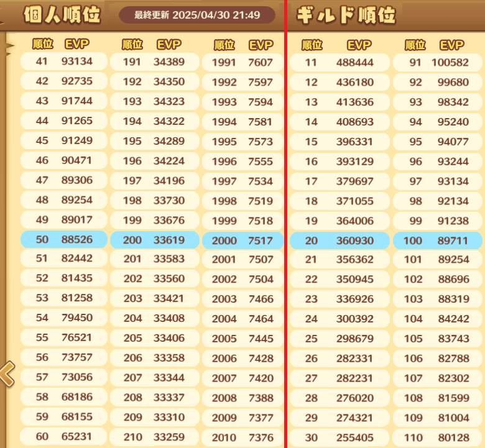Screen dimensions: 485x448
Task: Choose guild rank 26 row showing 282331
Action: click(339, 359)
